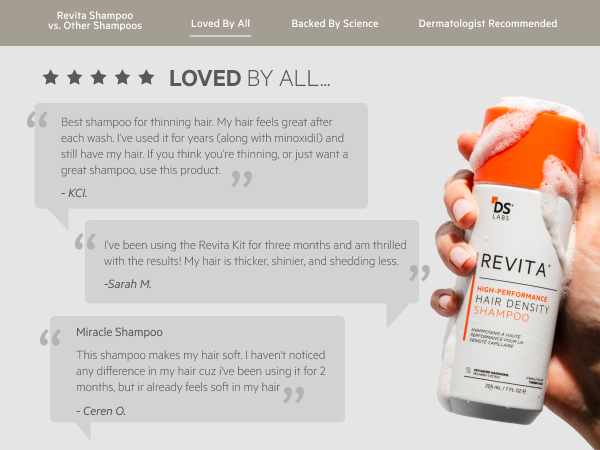Select the Loved By All tab

tap(220, 24)
